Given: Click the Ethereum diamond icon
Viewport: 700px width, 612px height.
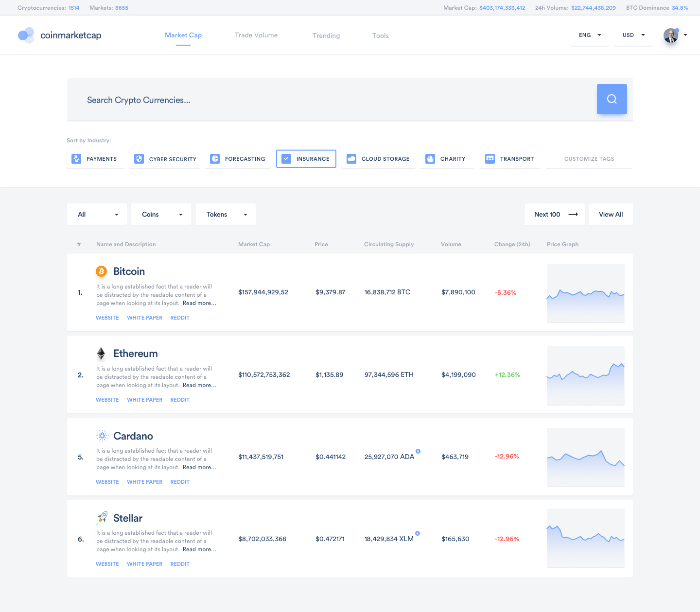Looking at the screenshot, I should (x=101, y=353).
